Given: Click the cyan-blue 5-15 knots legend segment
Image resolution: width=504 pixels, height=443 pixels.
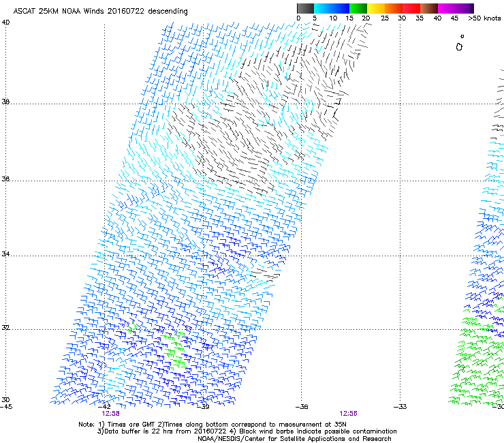Looking at the screenshot, I should pyautogui.click(x=332, y=8).
